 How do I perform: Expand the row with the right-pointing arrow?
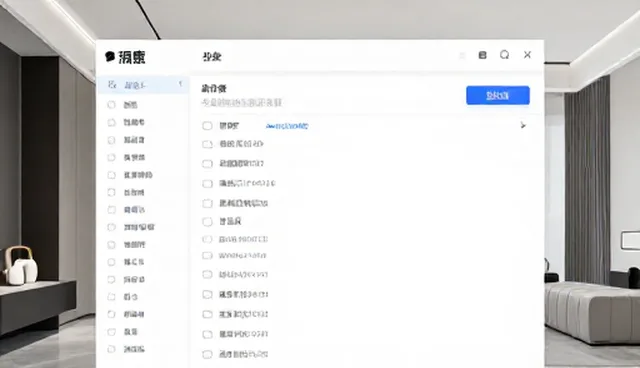523,125
